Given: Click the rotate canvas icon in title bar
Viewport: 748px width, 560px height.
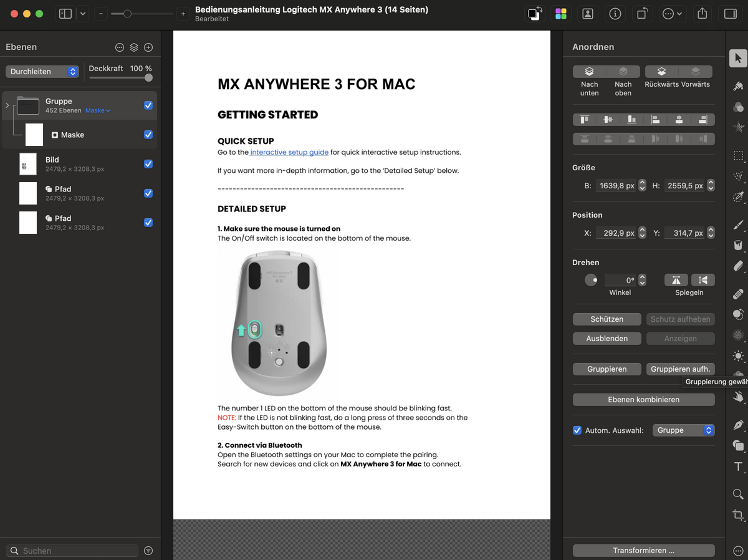Looking at the screenshot, I should pos(642,14).
